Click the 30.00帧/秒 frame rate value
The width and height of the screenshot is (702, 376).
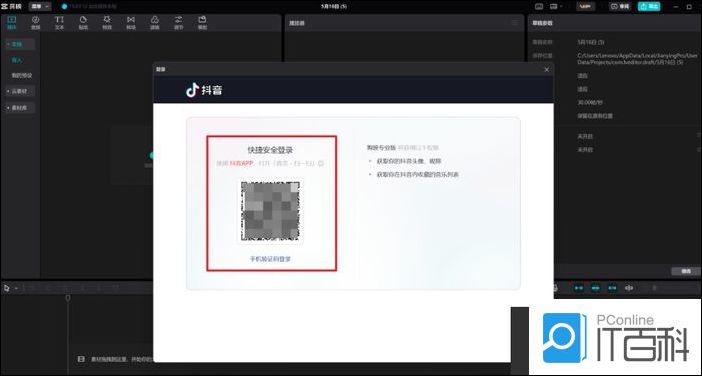pyautogui.click(x=590, y=102)
